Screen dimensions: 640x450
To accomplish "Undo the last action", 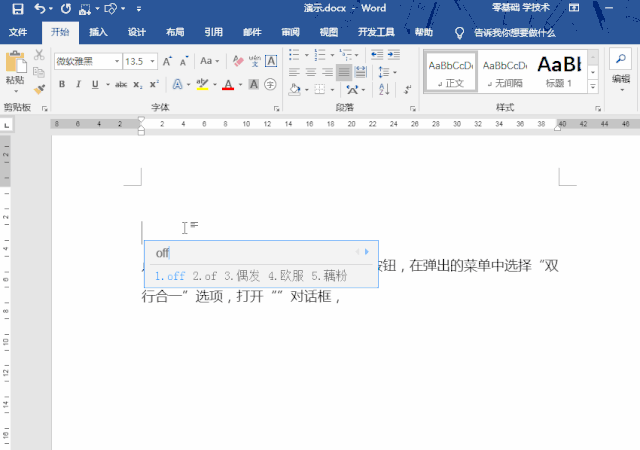I will pos(40,9).
